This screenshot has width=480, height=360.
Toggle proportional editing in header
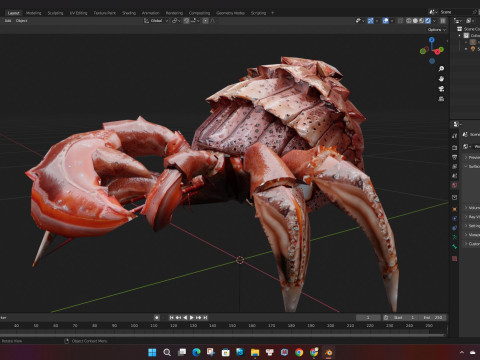[205, 21]
